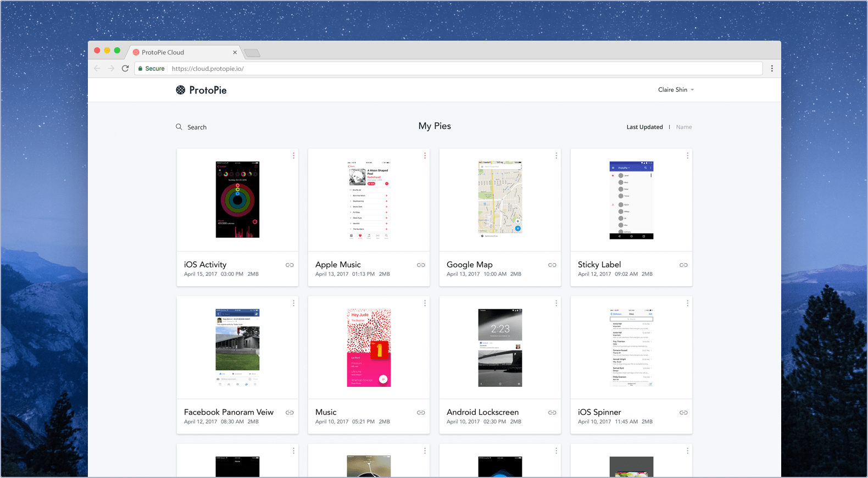Open the Sticky Label pie thumbnail
The height and width of the screenshot is (478, 868).
point(631,200)
